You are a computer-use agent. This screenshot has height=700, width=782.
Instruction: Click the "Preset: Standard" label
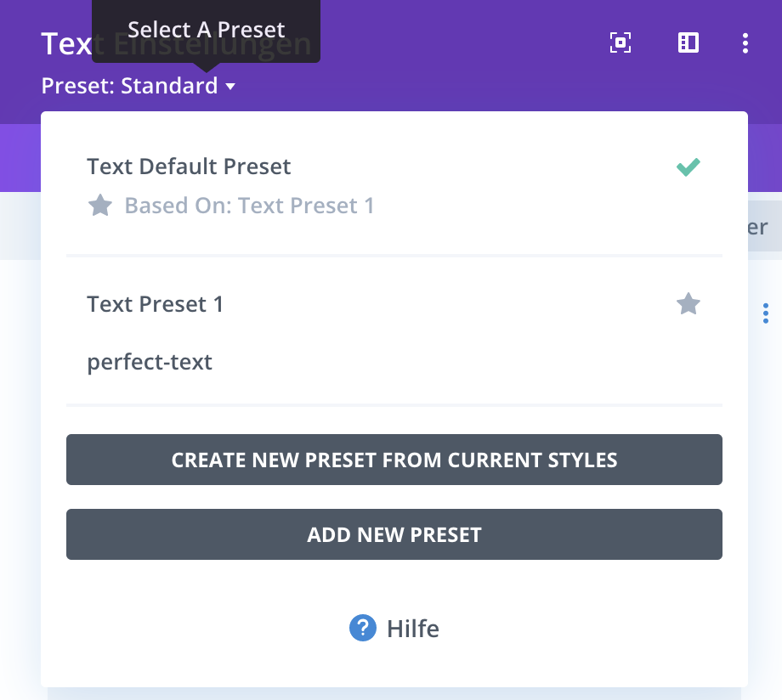coord(129,86)
